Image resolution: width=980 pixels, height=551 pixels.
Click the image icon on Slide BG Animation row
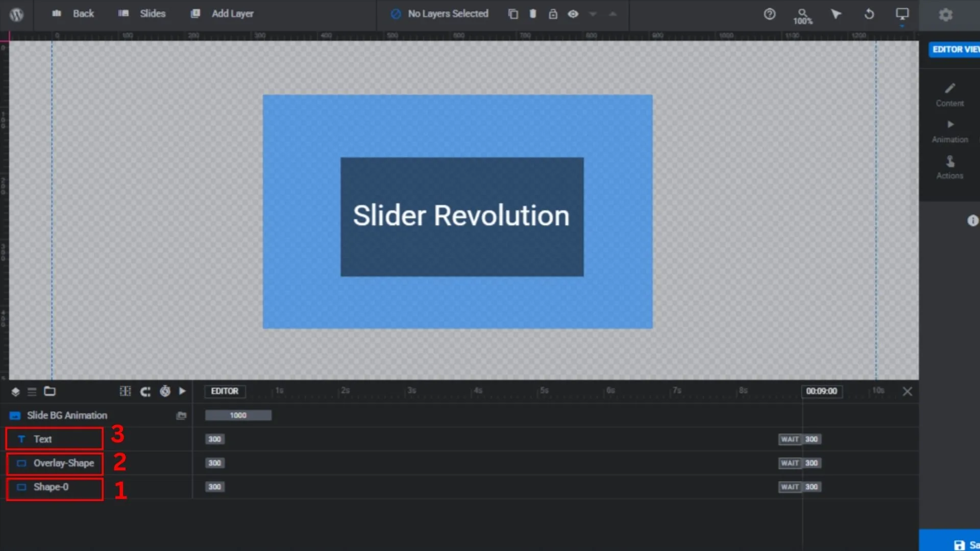click(x=181, y=415)
